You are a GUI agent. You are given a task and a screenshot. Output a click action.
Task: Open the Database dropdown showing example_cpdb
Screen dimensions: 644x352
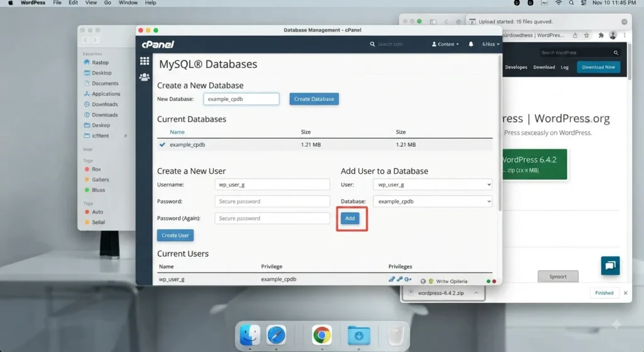(433, 202)
